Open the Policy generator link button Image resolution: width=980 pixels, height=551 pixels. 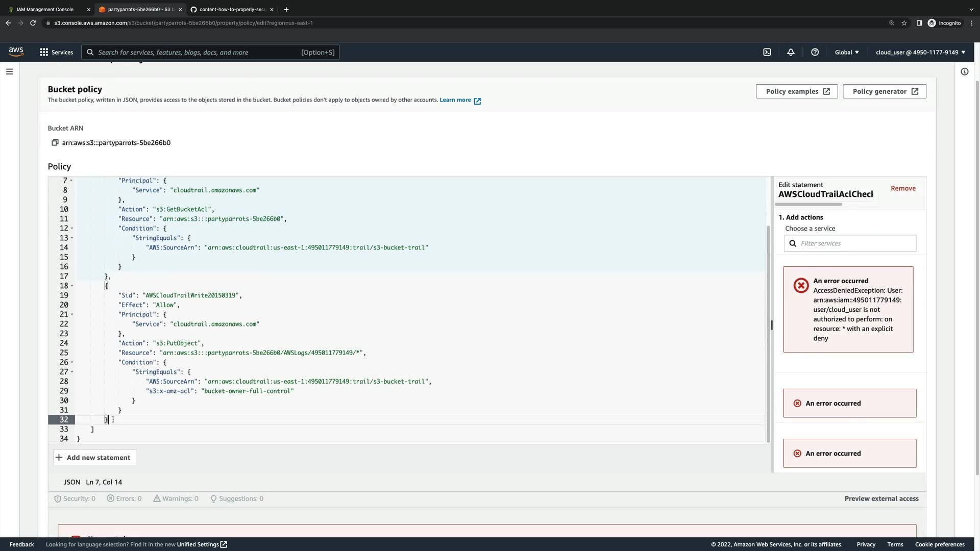pos(884,91)
